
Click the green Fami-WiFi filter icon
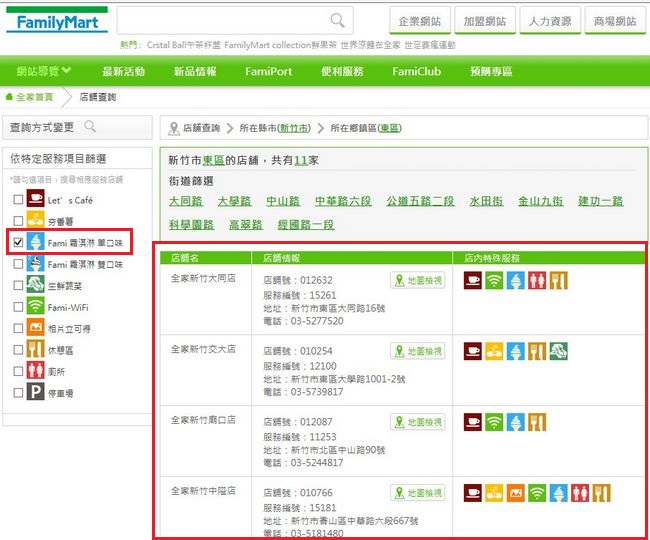[x=35, y=306]
